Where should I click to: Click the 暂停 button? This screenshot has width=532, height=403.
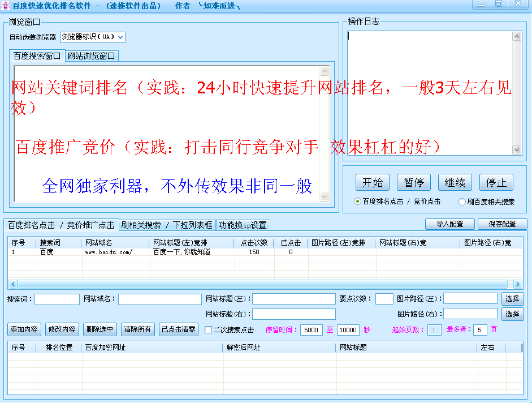pos(414,182)
